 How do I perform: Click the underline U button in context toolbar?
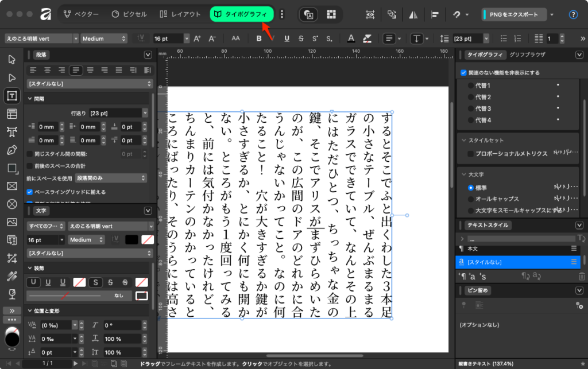pos(287,38)
